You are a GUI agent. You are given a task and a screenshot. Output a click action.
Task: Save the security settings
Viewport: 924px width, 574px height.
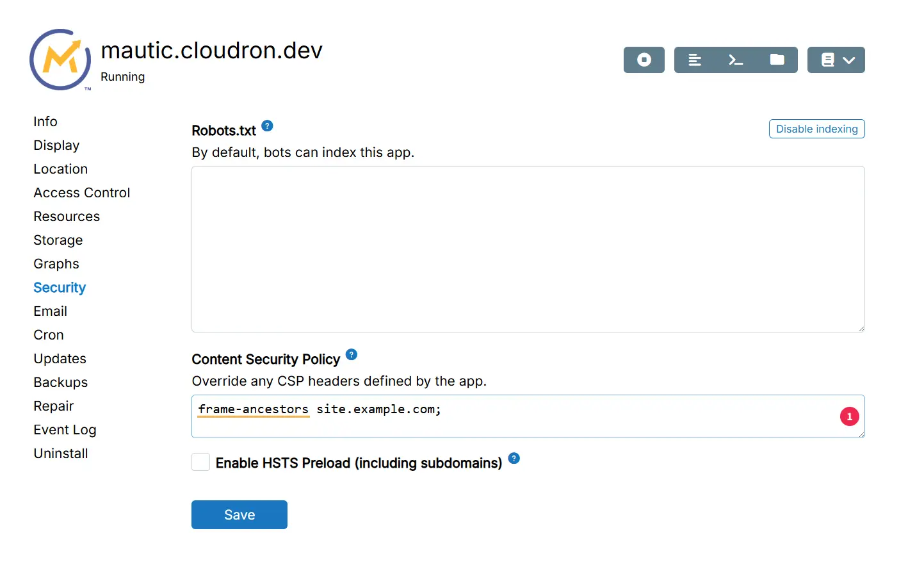(x=239, y=514)
